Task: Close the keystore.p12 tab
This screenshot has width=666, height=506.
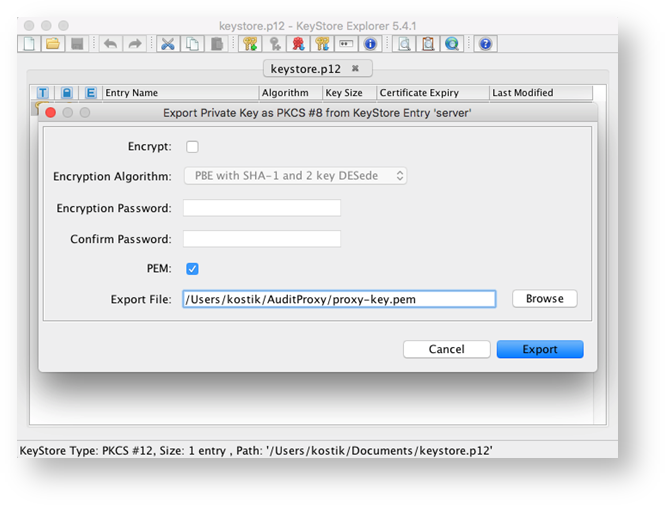Action: coord(354,68)
